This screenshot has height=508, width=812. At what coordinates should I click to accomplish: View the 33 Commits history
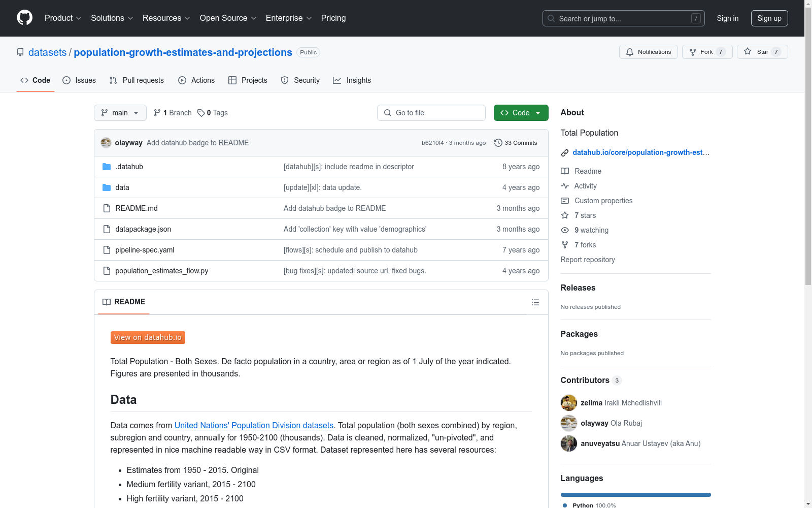(x=516, y=143)
